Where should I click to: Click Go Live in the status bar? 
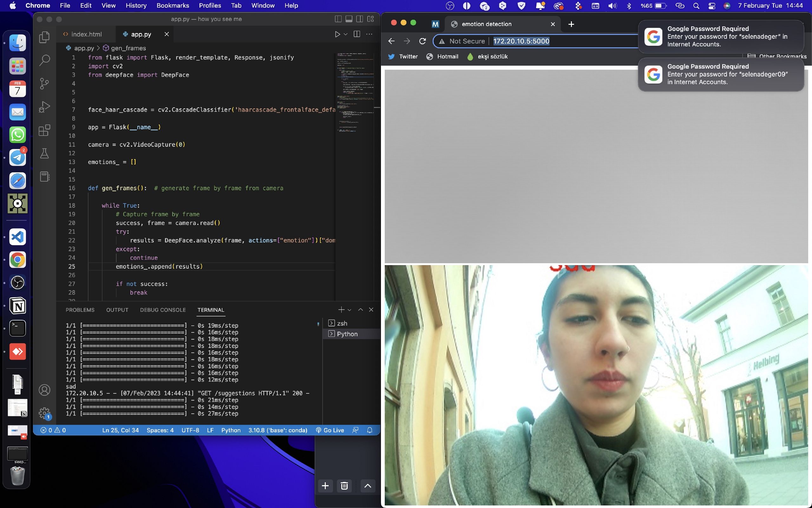click(x=330, y=430)
